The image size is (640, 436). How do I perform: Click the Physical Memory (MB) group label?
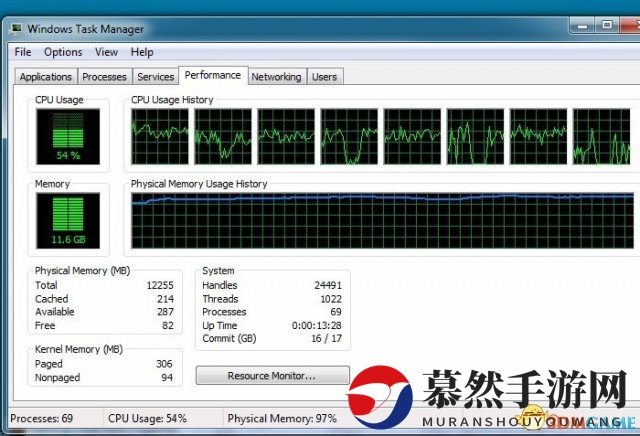click(82, 271)
